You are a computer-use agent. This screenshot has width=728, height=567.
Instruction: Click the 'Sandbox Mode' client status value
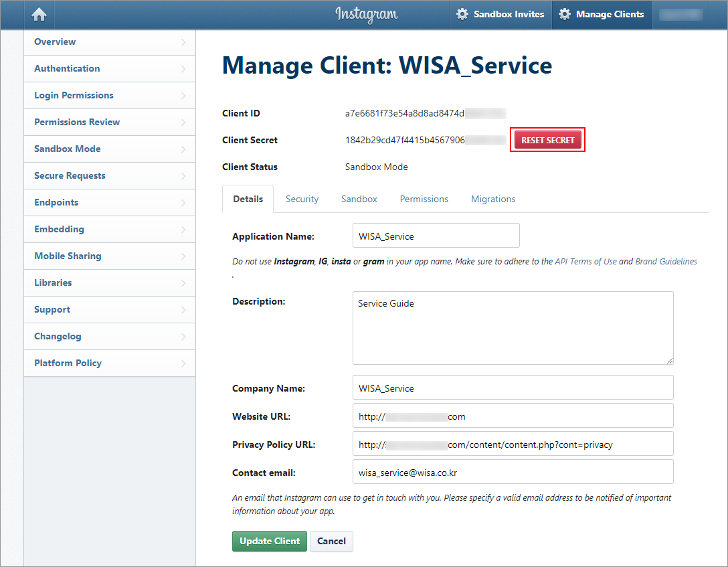tap(377, 167)
